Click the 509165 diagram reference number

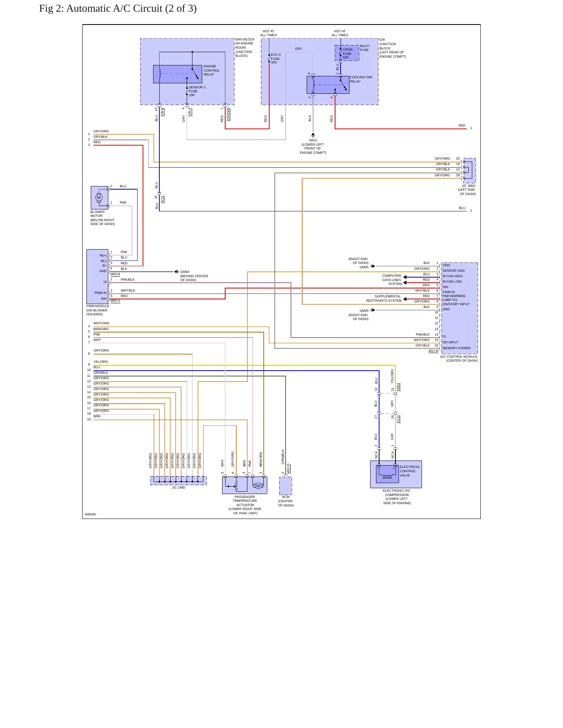[x=90, y=514]
